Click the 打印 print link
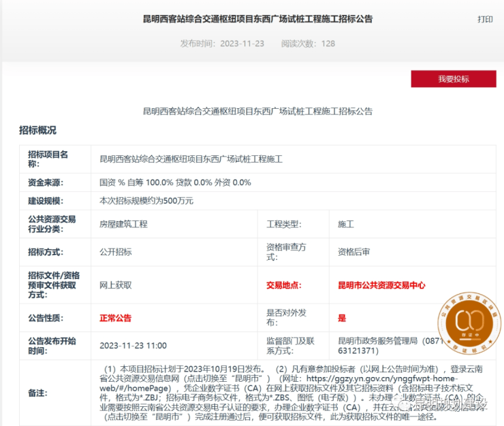504x426 pixels. click(x=484, y=19)
